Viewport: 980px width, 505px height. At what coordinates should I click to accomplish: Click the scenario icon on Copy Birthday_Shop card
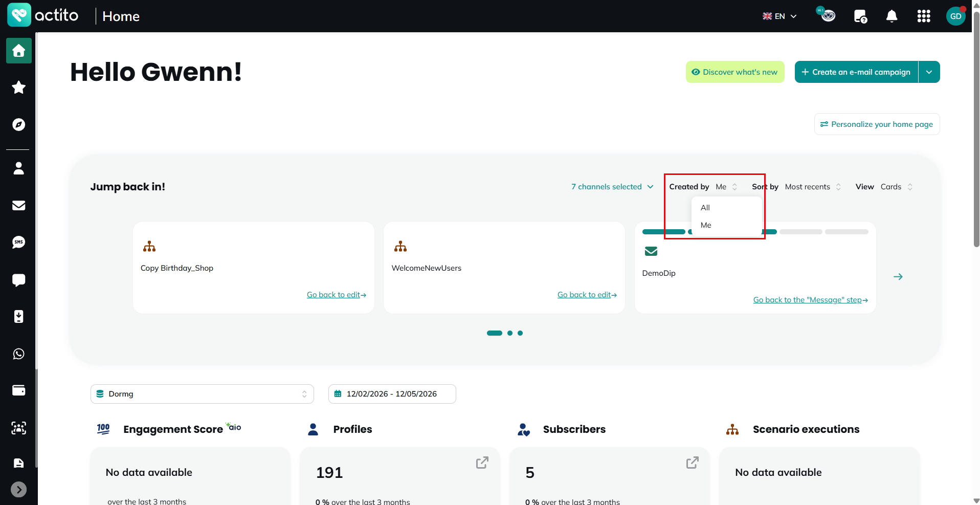(149, 247)
